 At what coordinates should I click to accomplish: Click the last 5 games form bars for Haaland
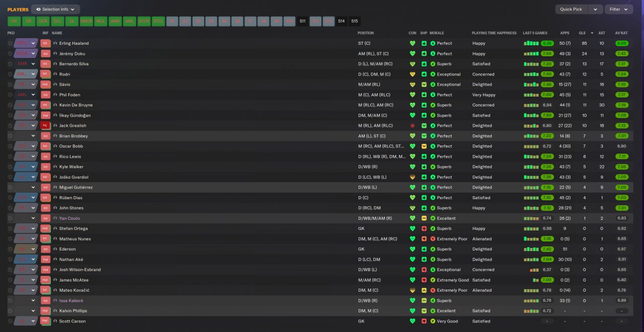531,43
